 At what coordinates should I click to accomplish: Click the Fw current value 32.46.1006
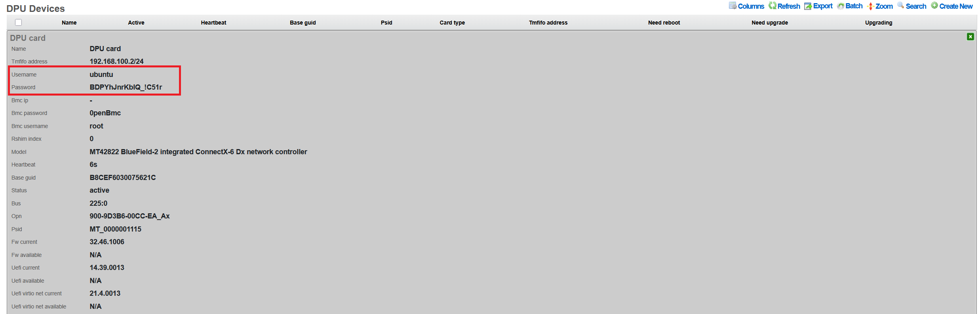point(107,242)
